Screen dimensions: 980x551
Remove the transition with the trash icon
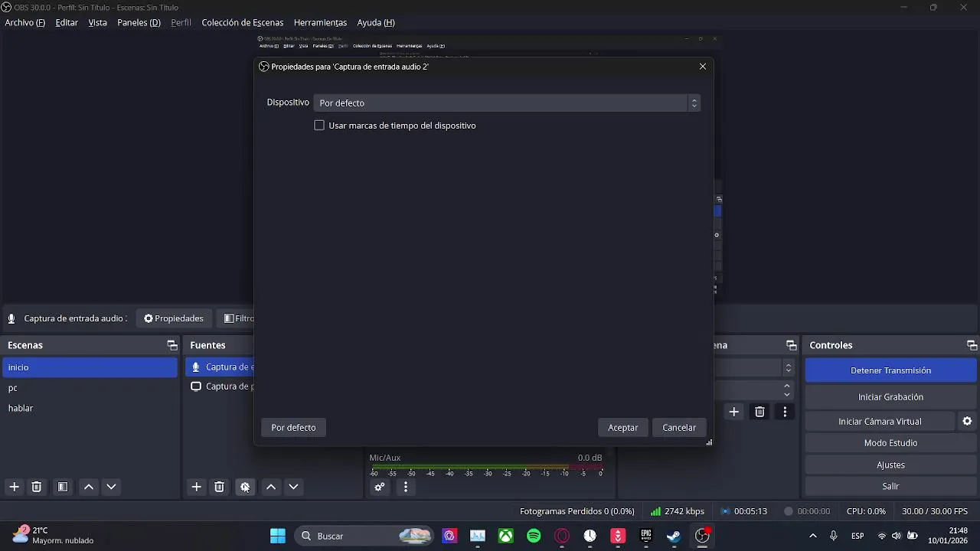[x=759, y=412]
